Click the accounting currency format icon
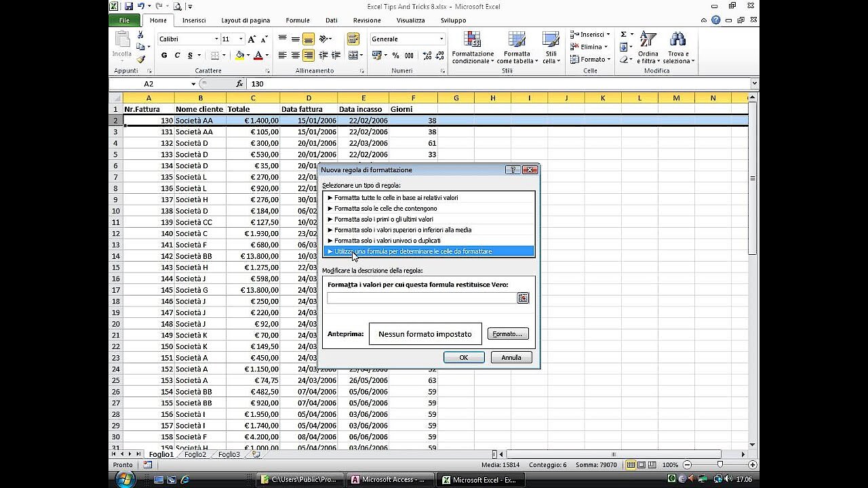Viewport: 868px width, 488px height. tap(378, 56)
